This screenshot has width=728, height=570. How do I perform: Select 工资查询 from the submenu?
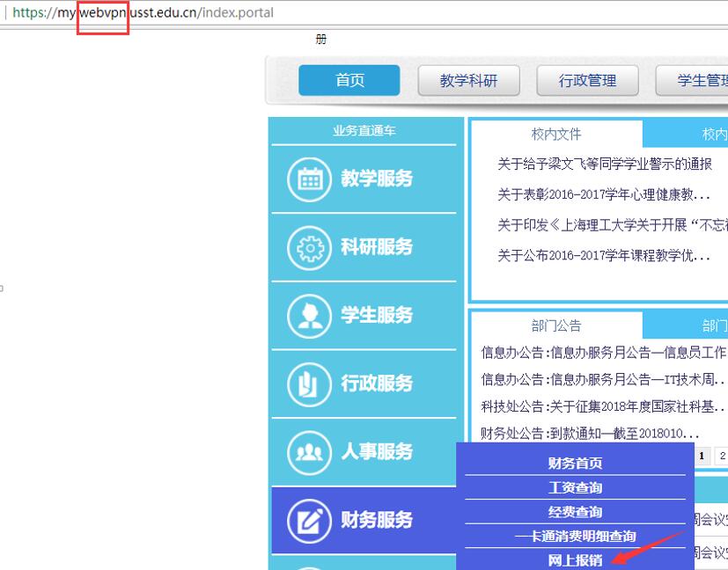[575, 487]
